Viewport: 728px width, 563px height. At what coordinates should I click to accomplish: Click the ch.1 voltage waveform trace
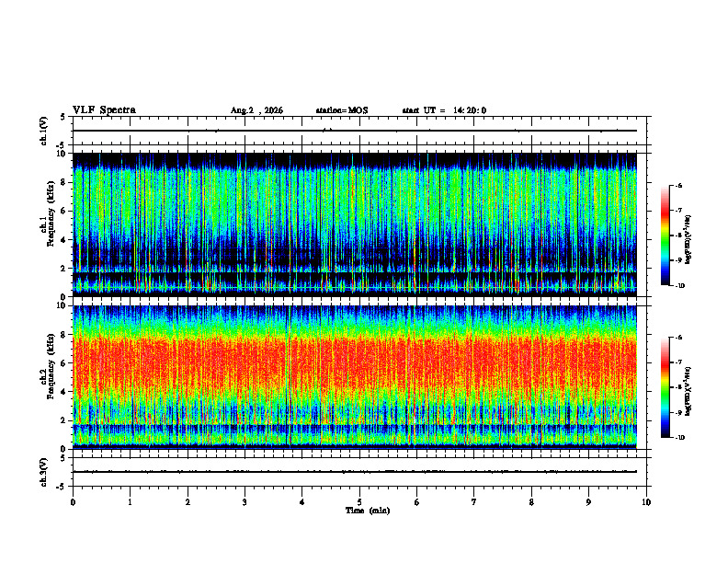(355, 131)
